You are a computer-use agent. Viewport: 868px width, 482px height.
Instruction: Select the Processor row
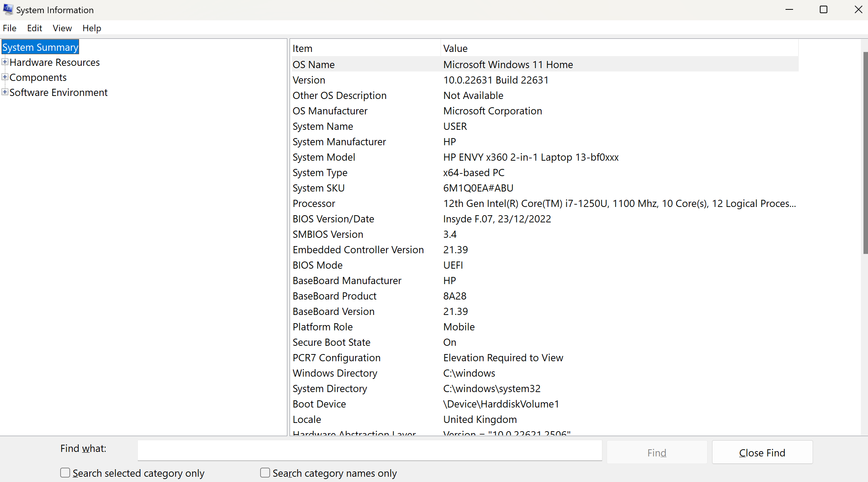(314, 204)
